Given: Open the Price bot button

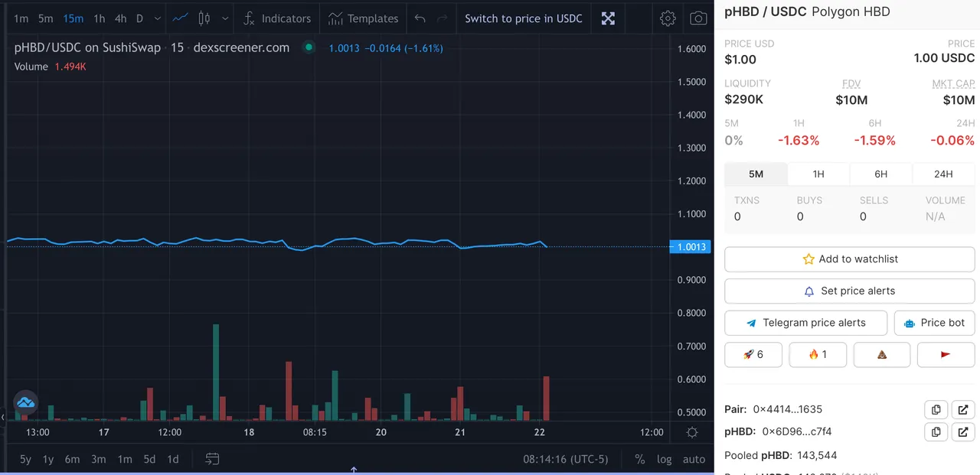Looking at the screenshot, I should [x=935, y=323].
